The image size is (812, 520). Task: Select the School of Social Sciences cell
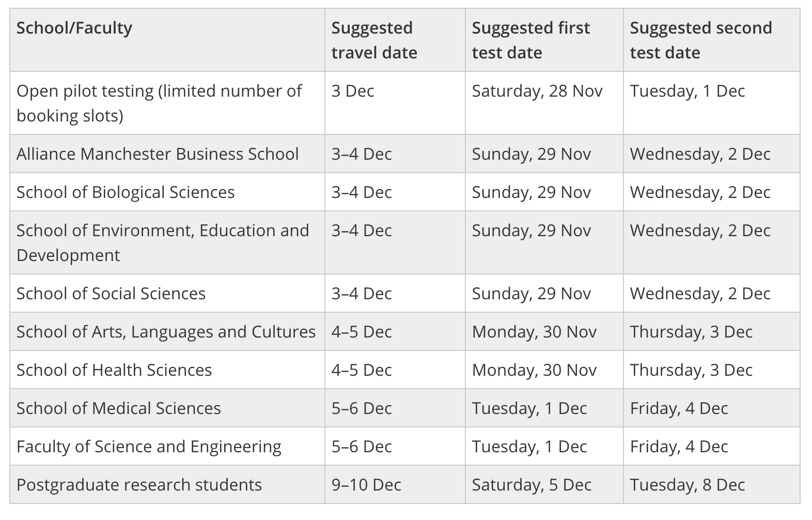(111, 294)
